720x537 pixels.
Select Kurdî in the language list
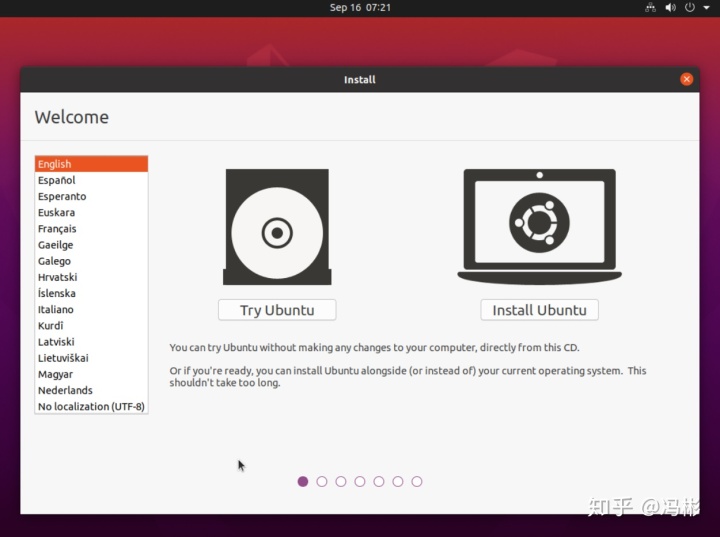point(91,326)
